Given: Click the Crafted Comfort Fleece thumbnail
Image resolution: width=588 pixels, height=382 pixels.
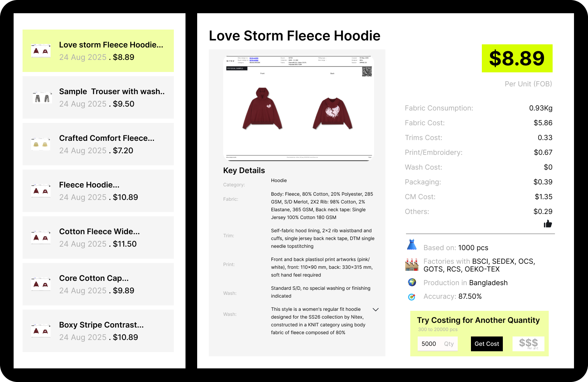Looking at the screenshot, I should click(40, 144).
